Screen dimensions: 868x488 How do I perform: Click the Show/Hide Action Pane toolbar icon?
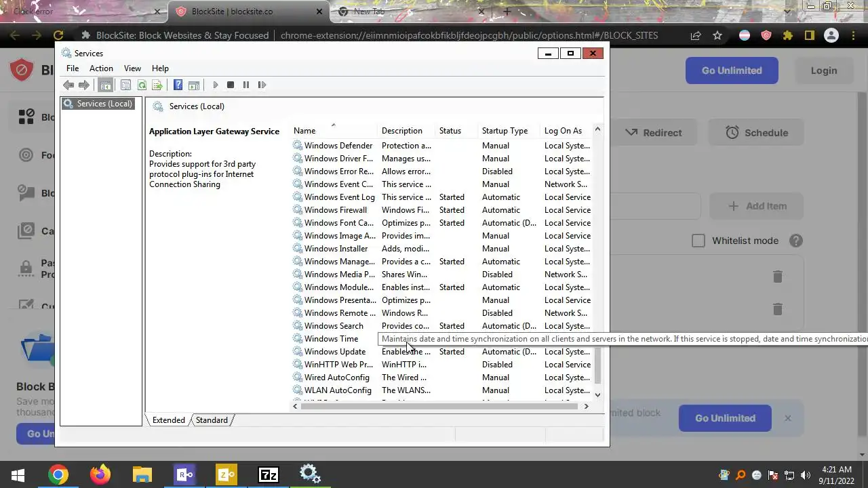(x=194, y=85)
